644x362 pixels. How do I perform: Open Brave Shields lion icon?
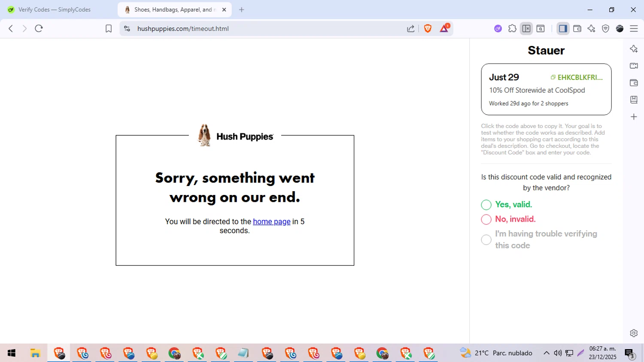428,28
